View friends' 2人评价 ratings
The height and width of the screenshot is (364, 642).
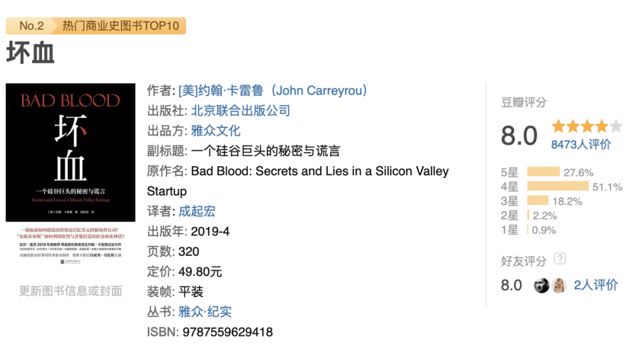(596, 285)
